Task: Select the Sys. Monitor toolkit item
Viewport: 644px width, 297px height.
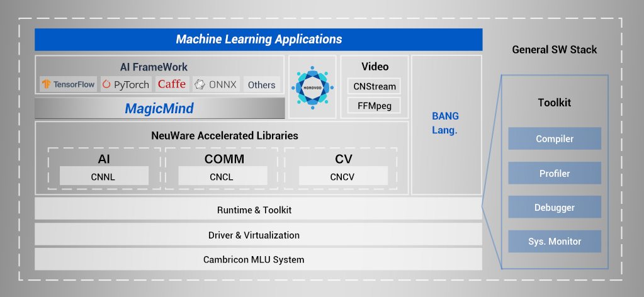Action: [x=555, y=241]
